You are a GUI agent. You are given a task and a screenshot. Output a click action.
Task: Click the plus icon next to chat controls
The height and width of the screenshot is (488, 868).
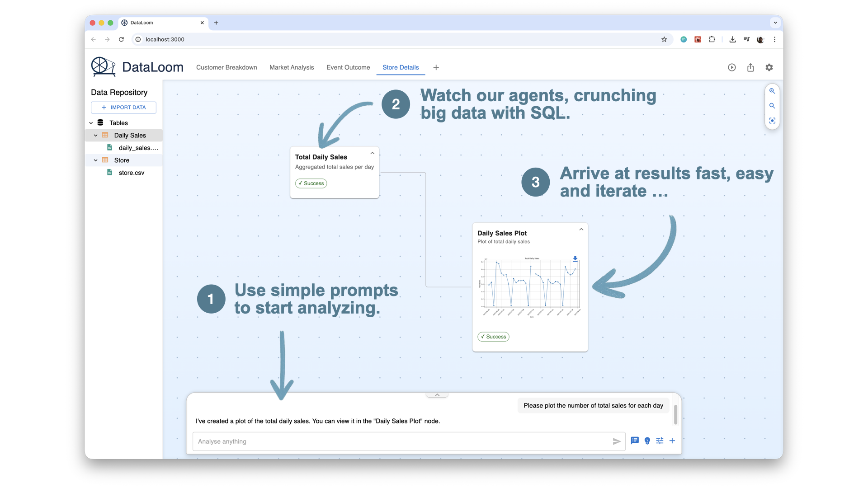672,441
